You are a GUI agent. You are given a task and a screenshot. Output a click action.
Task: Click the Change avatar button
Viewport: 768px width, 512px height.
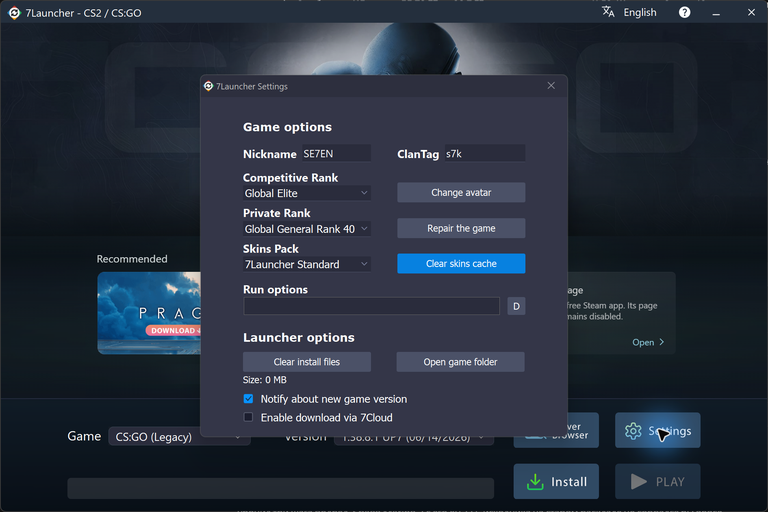click(x=461, y=193)
